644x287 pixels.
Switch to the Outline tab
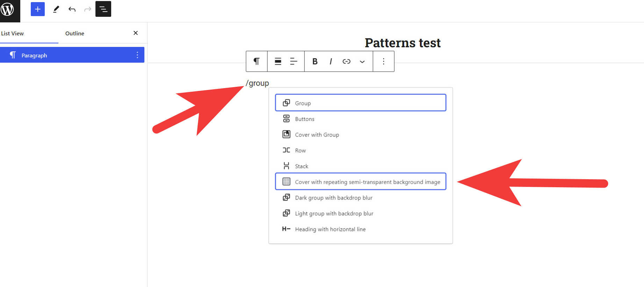pyautogui.click(x=75, y=33)
